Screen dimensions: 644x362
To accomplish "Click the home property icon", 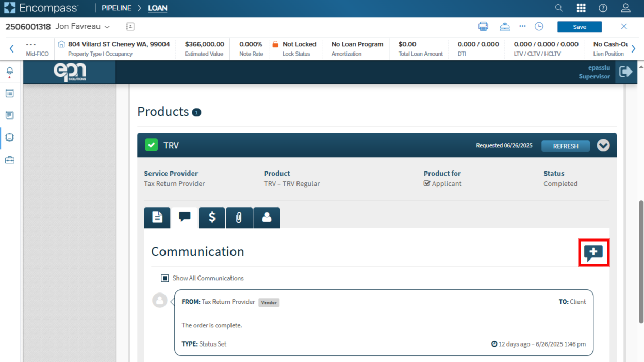I will [61, 44].
